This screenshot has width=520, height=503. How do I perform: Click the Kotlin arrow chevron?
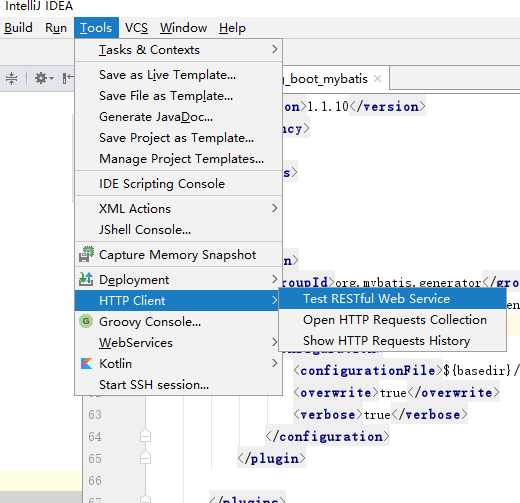pos(274,363)
